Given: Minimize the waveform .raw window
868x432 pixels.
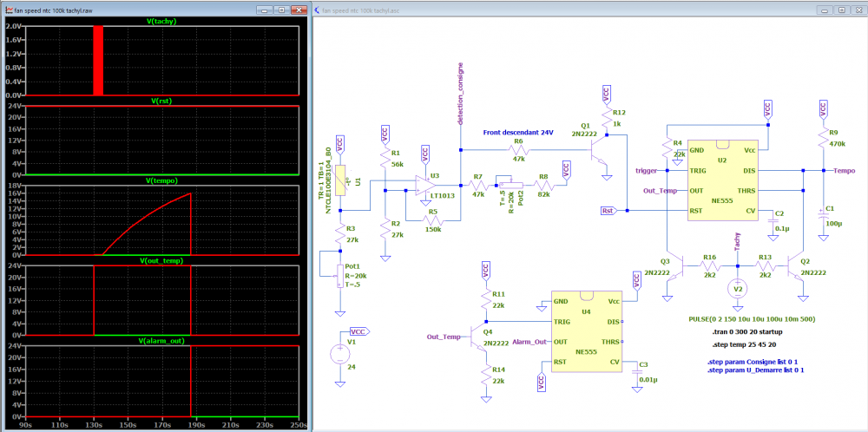Looking at the screenshot, I should tap(266, 10).
